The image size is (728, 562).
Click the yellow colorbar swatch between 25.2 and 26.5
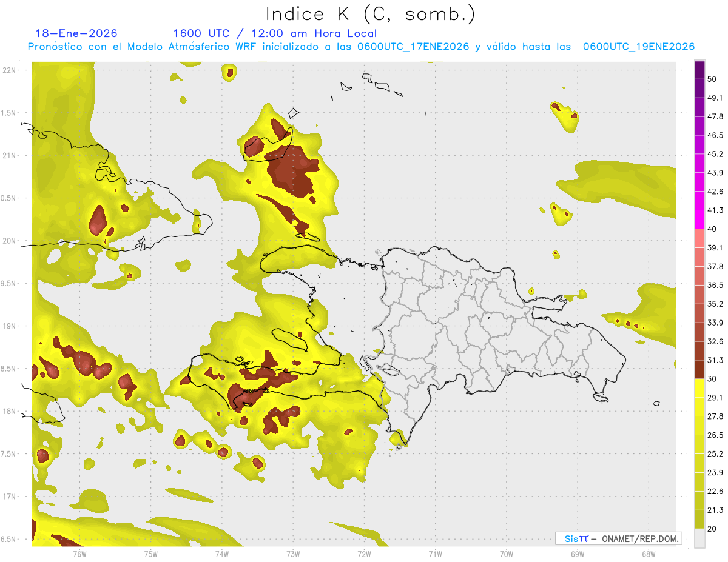(699, 444)
